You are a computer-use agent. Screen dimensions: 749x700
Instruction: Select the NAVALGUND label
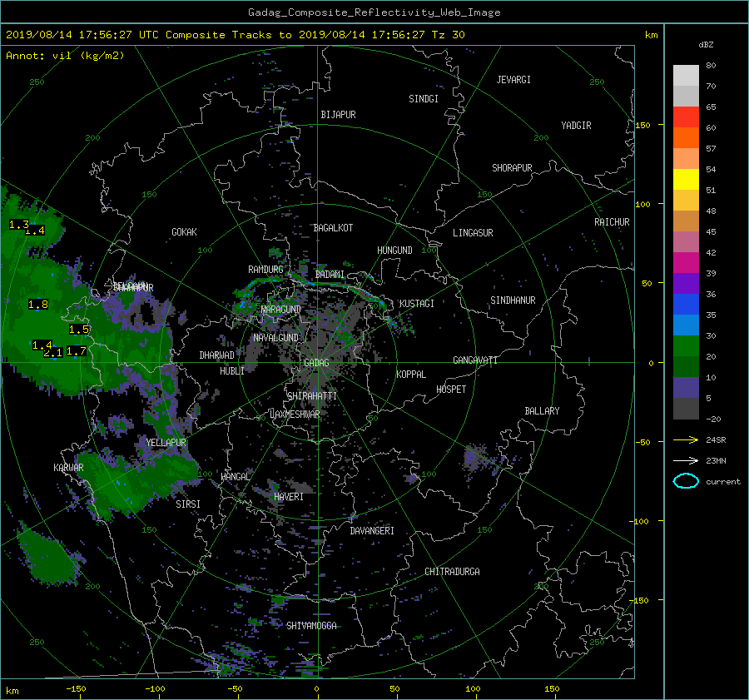[x=275, y=338]
